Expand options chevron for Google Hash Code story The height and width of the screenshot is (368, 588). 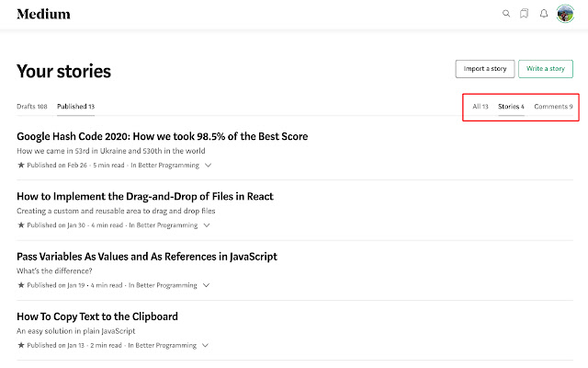(x=208, y=166)
